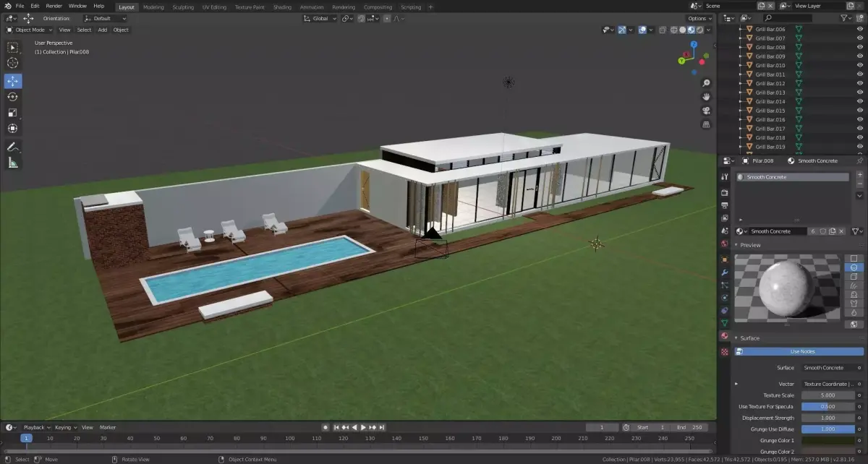Screen dimensions: 868x464
Task: Collapse the Surface panel
Action: (x=749, y=338)
